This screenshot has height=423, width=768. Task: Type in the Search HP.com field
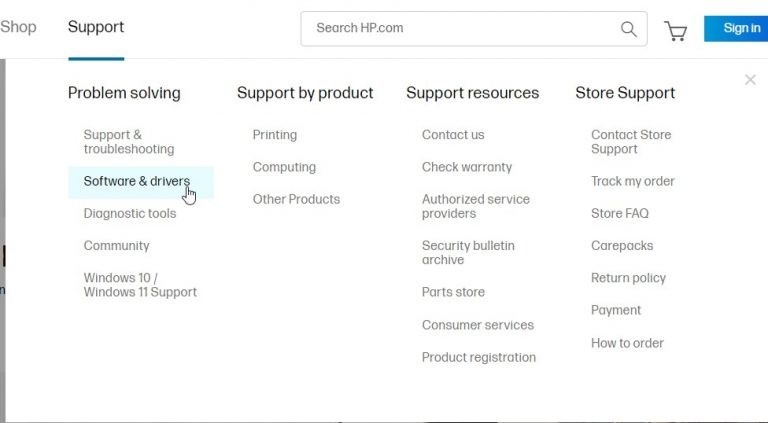460,28
